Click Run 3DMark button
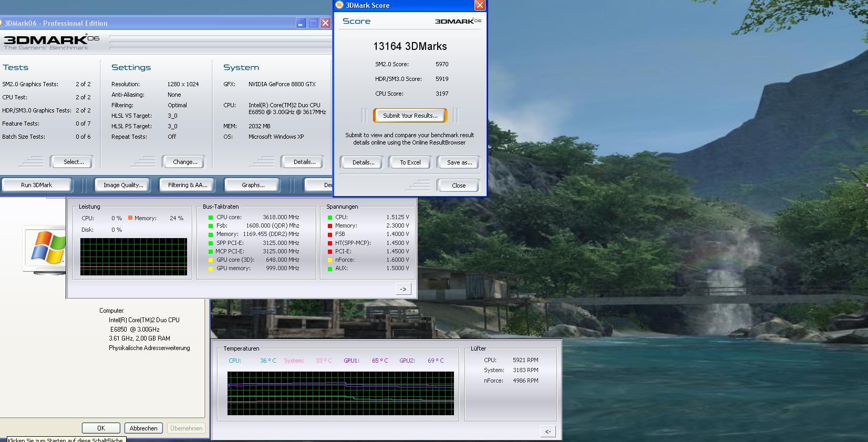868x442 pixels. click(36, 185)
